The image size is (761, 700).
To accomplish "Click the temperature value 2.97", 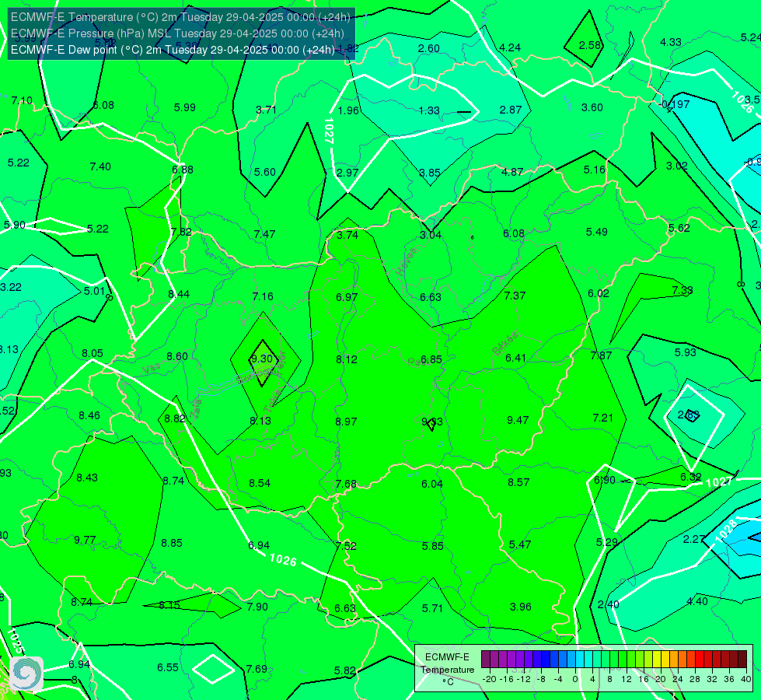I will click(x=347, y=173).
